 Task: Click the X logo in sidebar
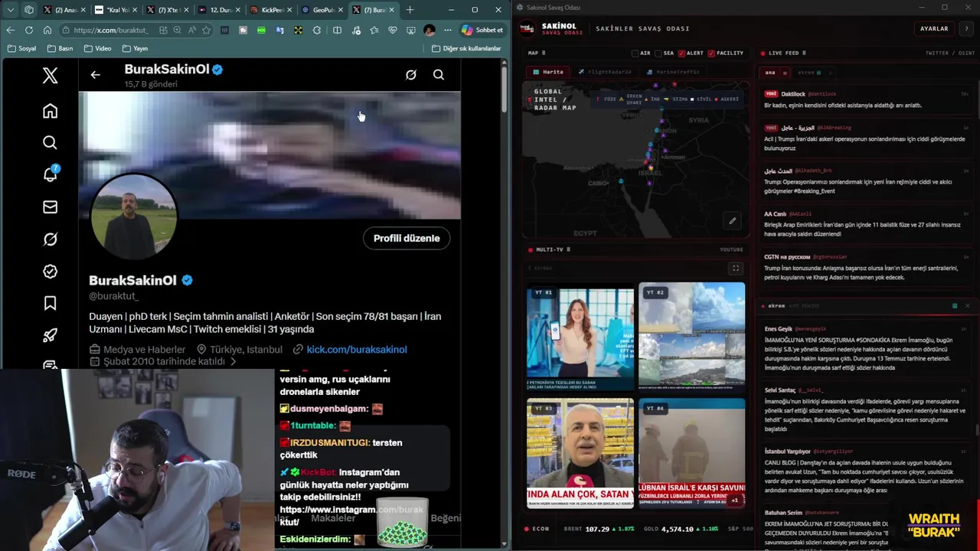click(x=50, y=75)
